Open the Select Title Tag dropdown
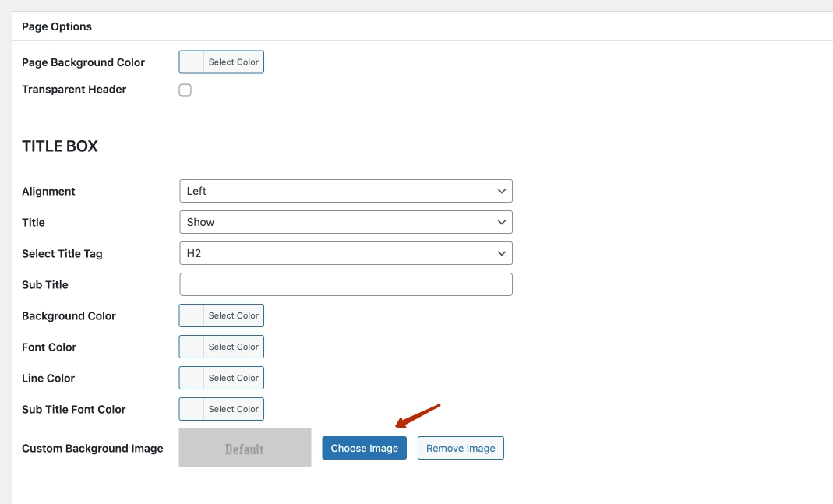This screenshot has height=504, width=833. pos(345,253)
